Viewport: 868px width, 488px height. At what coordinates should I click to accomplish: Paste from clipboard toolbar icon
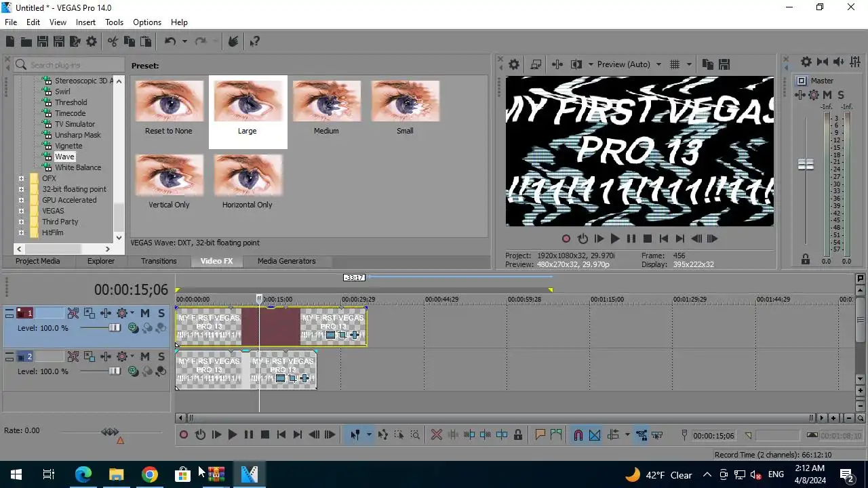(x=145, y=42)
